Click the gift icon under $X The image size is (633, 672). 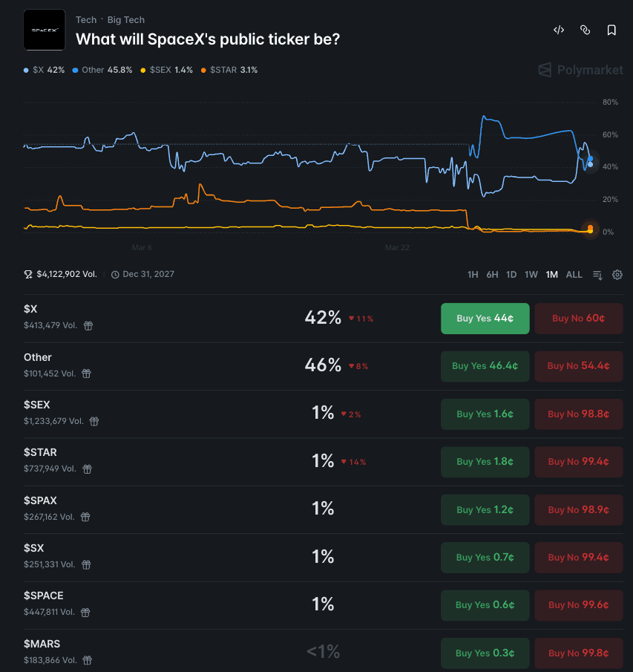click(88, 325)
